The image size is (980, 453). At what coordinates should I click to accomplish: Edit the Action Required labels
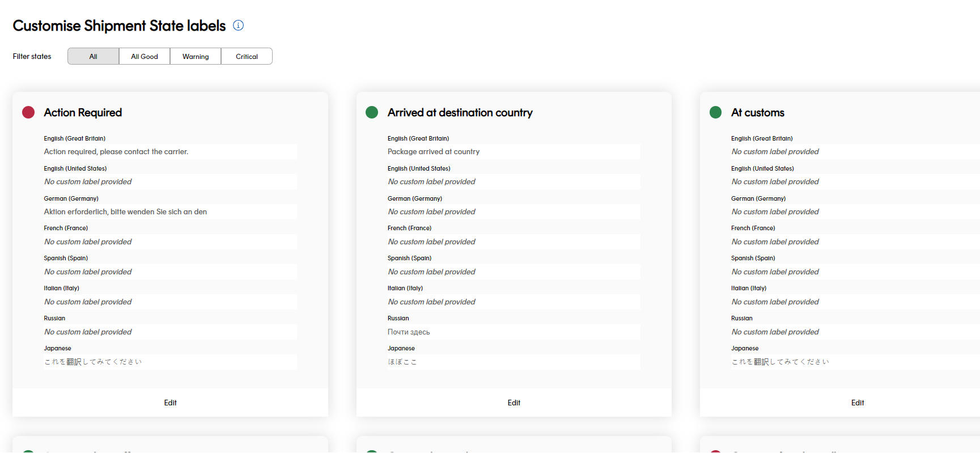[170, 403]
